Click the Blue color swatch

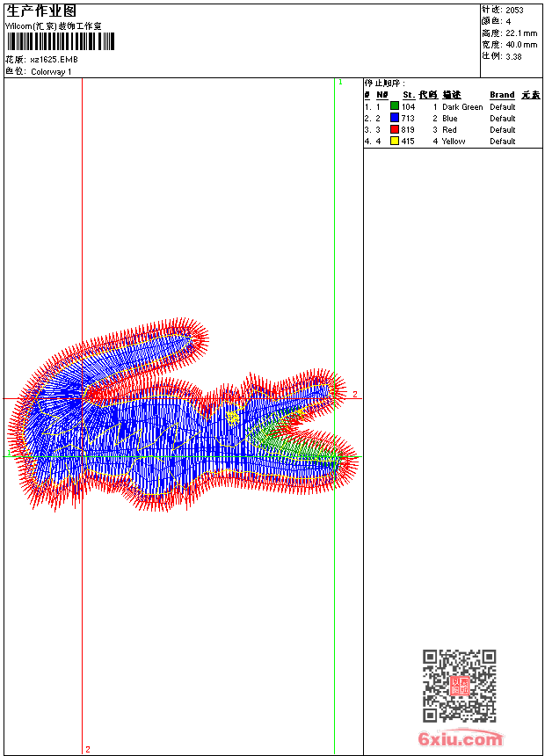pos(395,118)
